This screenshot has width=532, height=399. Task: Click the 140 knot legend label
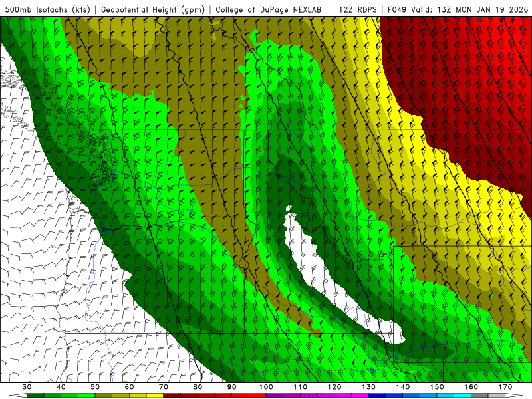click(403, 387)
